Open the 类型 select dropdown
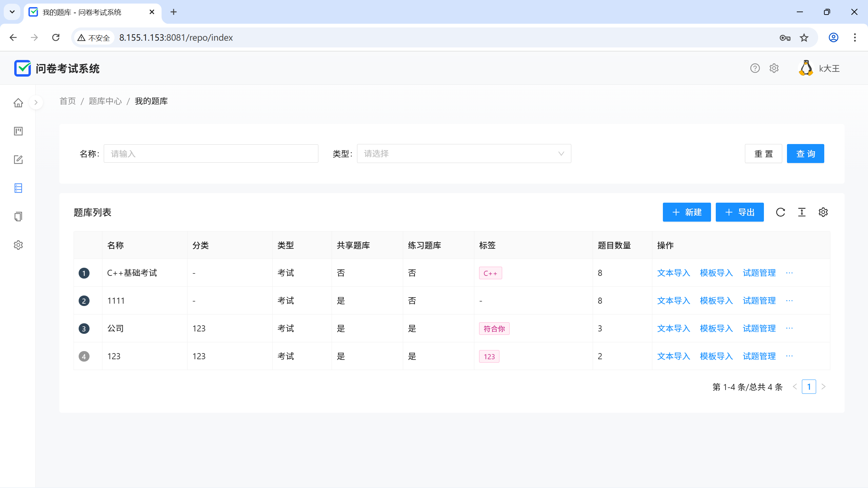This screenshot has width=868, height=488. (x=464, y=154)
